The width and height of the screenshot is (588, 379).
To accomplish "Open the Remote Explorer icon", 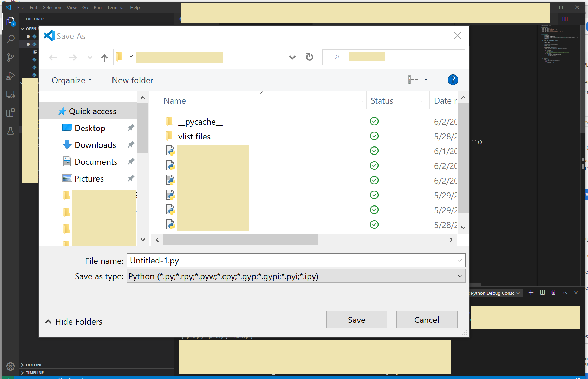I will point(10,94).
